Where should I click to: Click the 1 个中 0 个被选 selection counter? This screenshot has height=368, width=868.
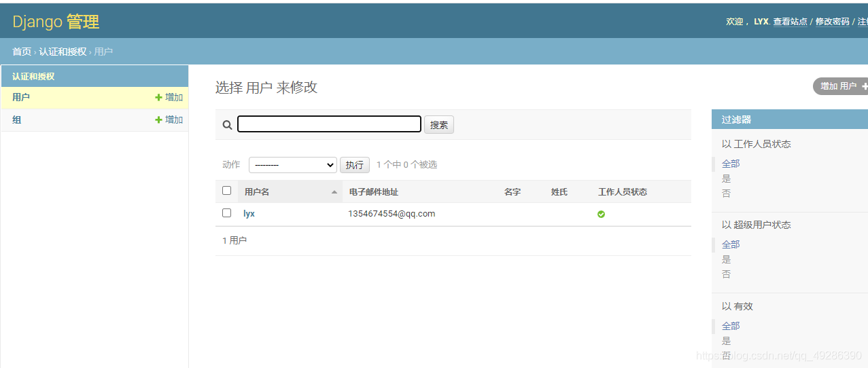406,165
